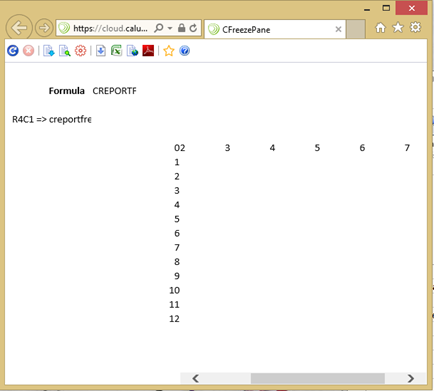The width and height of the screenshot is (434, 391).
Task: Click the document with blue arrow icon
Action: (49, 51)
